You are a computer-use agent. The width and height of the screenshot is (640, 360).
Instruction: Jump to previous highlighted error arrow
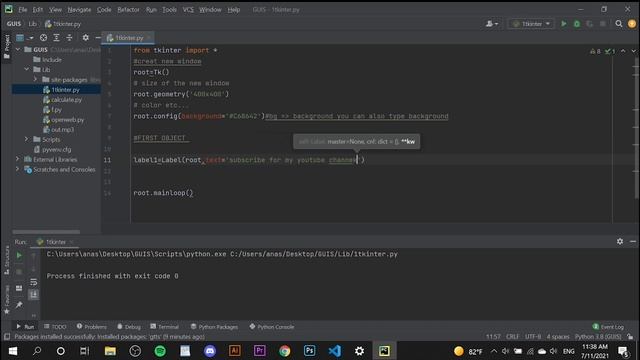[x=623, y=51]
